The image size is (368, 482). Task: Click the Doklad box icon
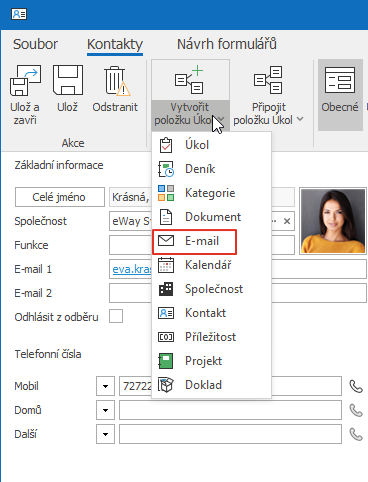[166, 385]
